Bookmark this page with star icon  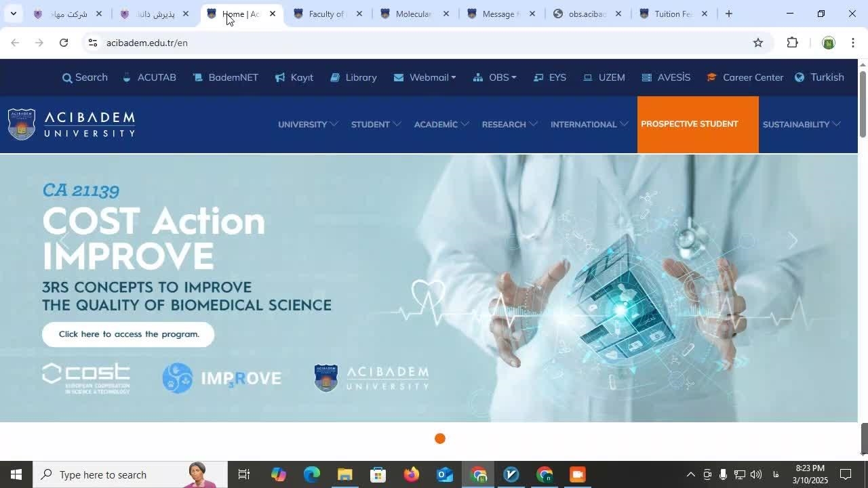[757, 43]
